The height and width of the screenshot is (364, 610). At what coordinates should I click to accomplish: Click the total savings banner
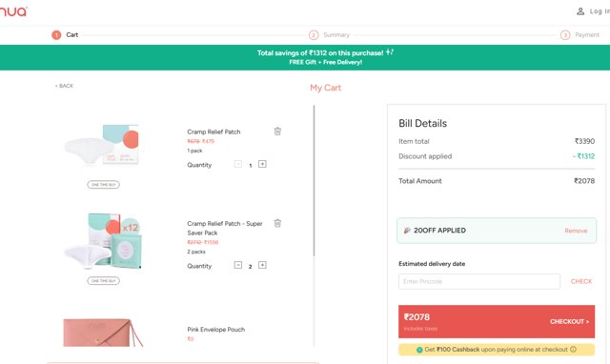coord(305,57)
